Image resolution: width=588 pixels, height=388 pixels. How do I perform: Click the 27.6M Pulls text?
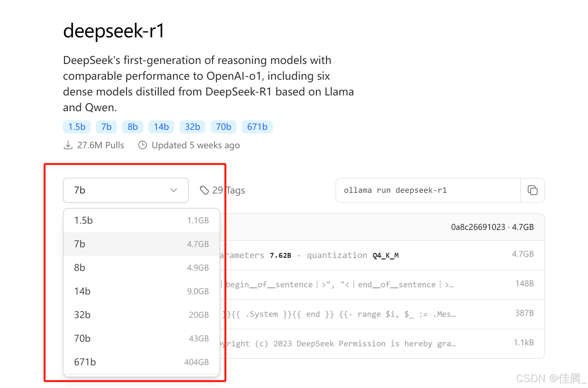click(101, 145)
